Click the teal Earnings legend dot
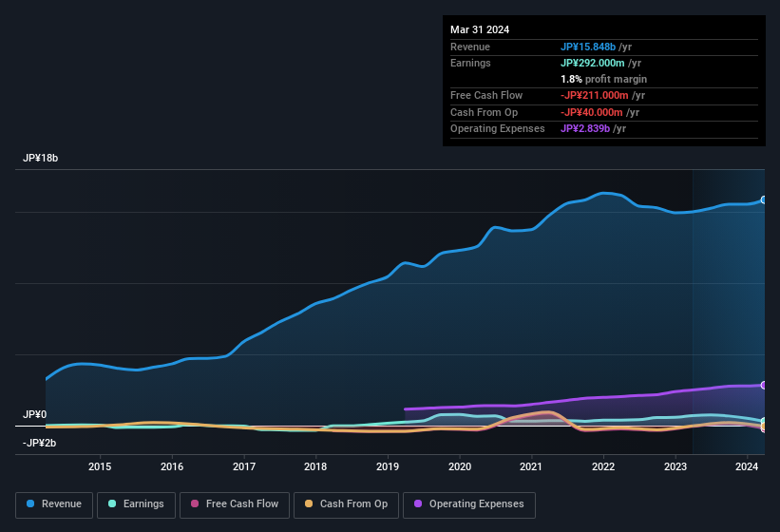 tap(112, 503)
